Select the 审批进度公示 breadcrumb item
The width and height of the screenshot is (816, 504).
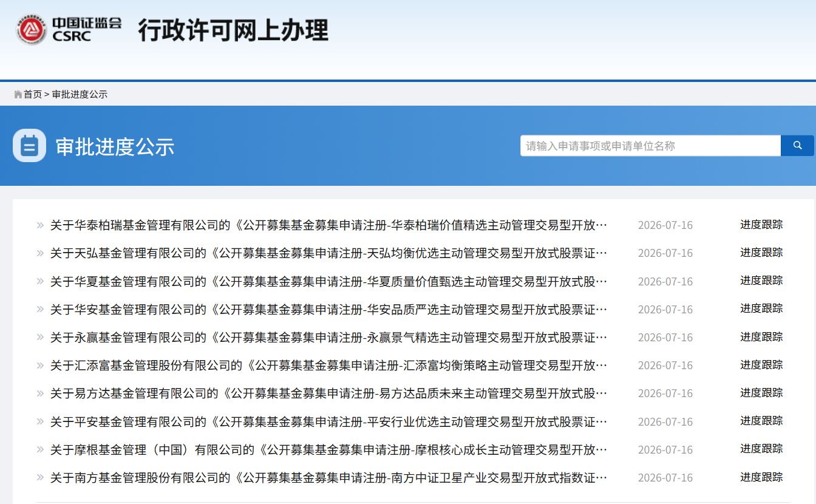80,94
